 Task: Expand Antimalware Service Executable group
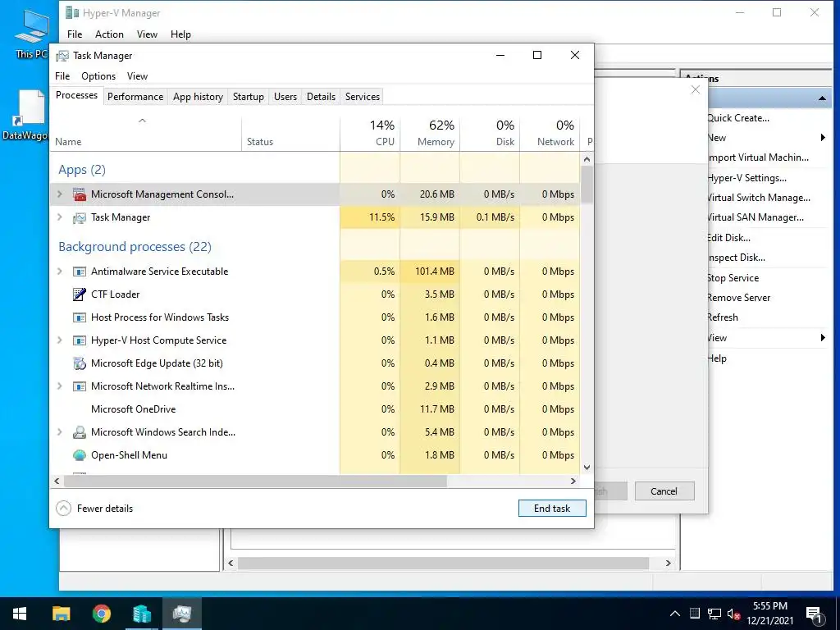[x=60, y=272]
